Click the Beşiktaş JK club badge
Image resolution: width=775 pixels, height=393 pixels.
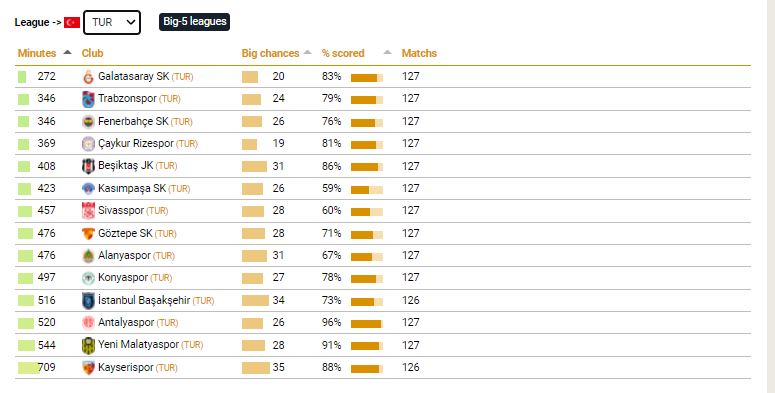pyautogui.click(x=88, y=166)
